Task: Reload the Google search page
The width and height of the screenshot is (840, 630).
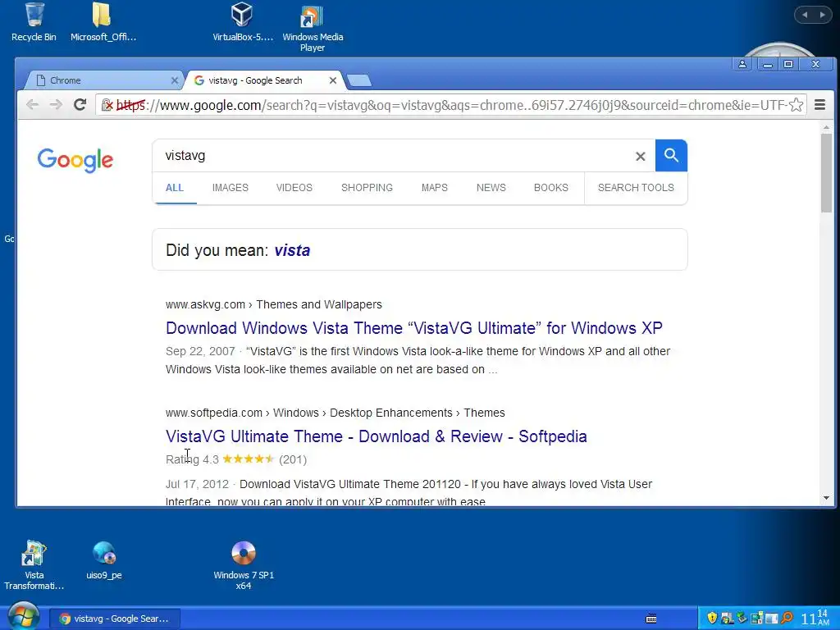Action: tap(80, 104)
